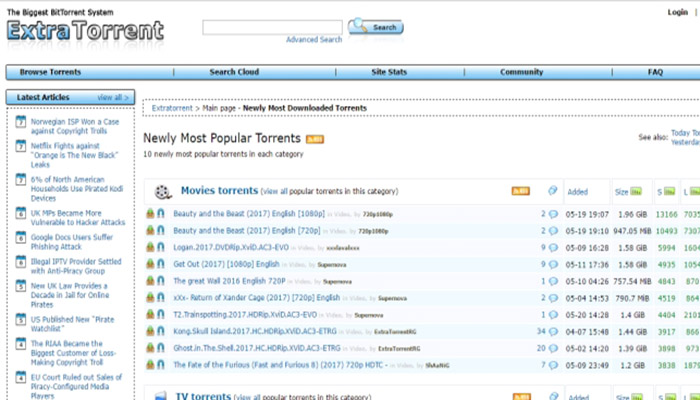Click the Added column header
Image resolution: width=700 pixels, height=400 pixels.
point(577,192)
